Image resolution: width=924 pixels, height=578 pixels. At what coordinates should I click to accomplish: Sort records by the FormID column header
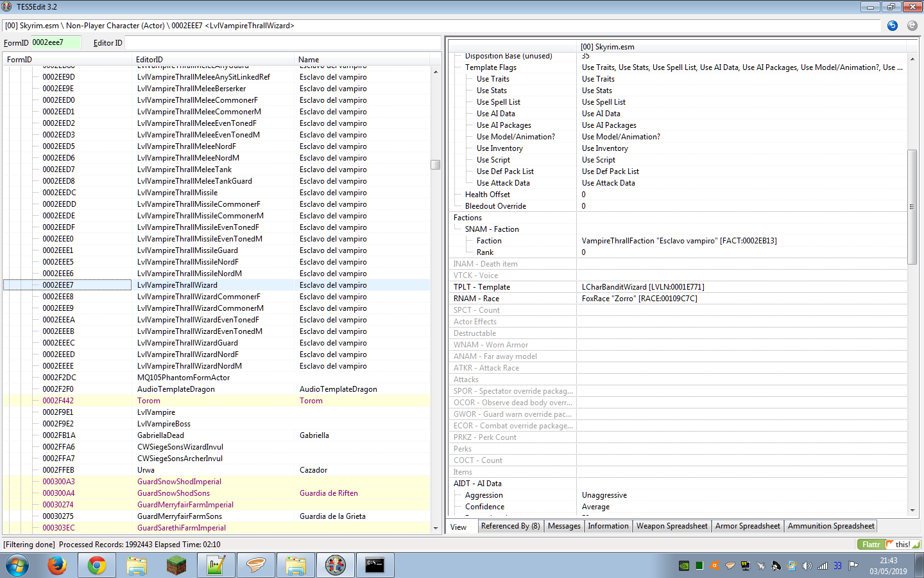(68, 59)
